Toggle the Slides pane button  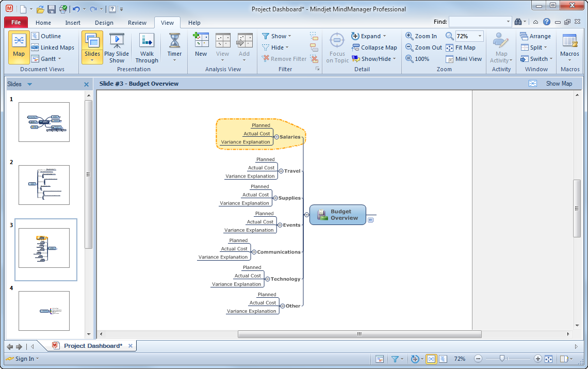tap(92, 47)
